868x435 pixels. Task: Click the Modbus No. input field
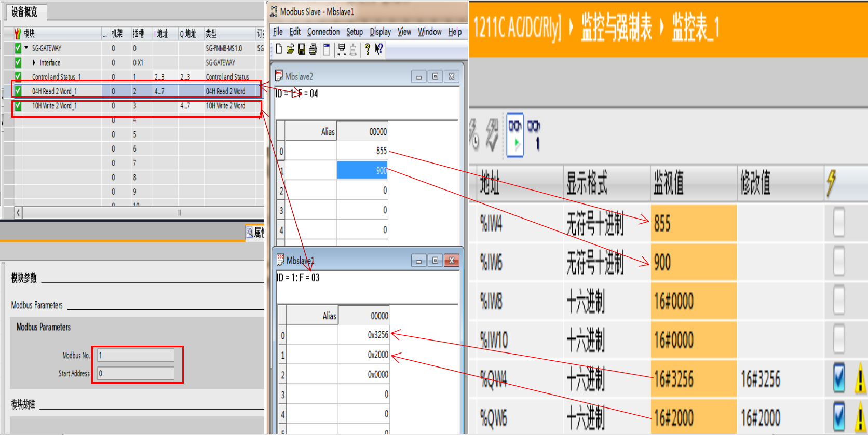(x=136, y=355)
